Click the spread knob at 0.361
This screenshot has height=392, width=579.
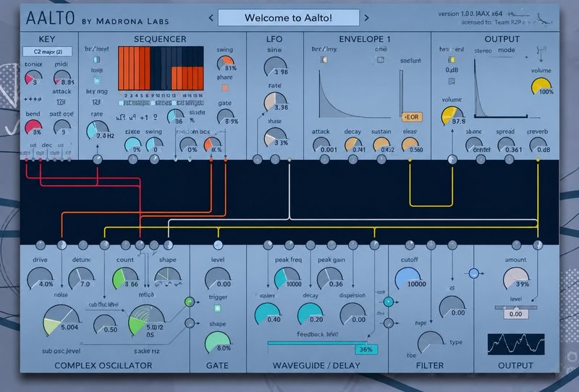[506, 145]
